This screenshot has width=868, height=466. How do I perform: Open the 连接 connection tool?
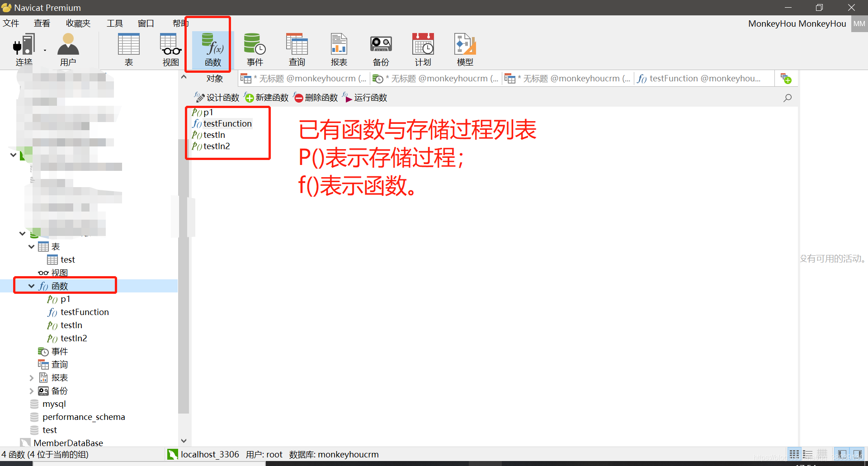[x=24, y=50]
